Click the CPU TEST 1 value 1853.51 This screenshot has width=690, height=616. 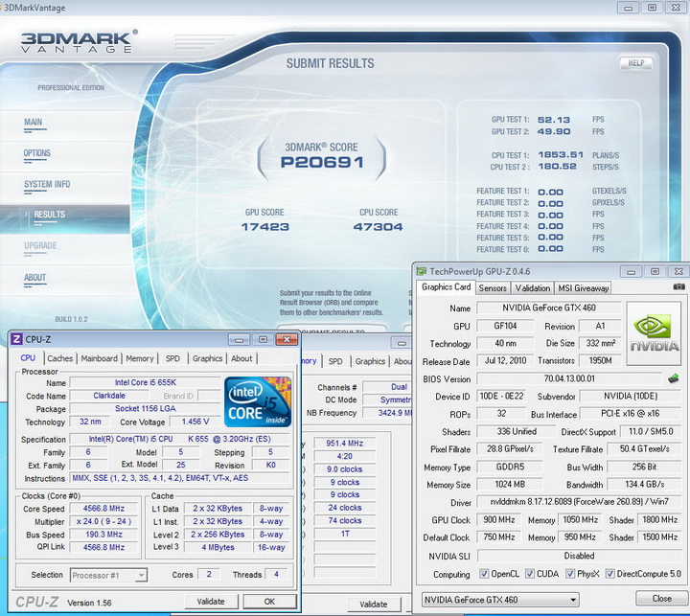[x=561, y=155]
